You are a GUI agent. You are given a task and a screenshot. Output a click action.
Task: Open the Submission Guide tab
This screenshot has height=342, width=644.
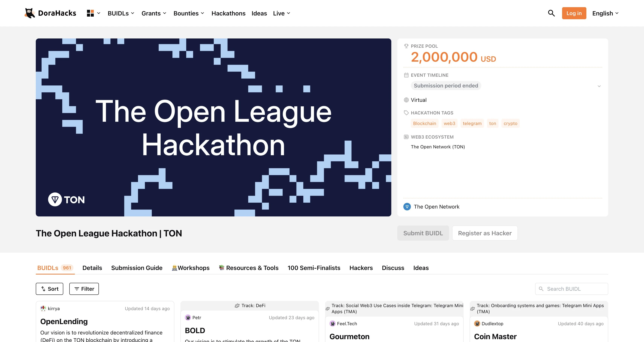click(x=137, y=268)
